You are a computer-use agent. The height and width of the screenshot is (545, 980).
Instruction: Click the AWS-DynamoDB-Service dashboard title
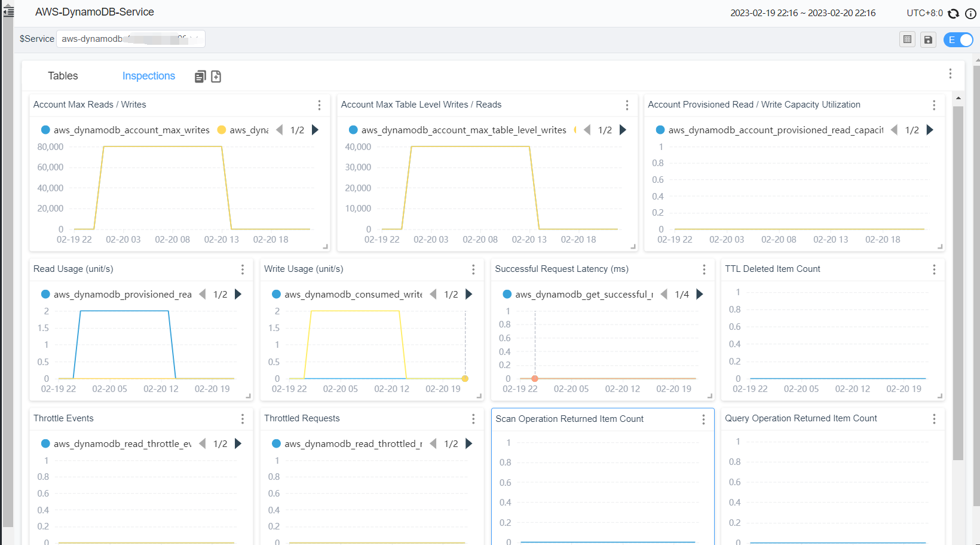[94, 12]
